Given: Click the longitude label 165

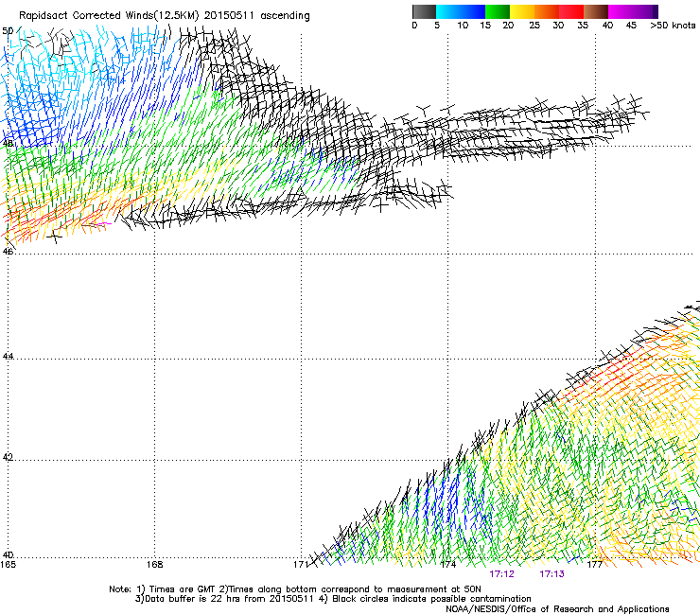Looking at the screenshot, I should click(x=8, y=565).
